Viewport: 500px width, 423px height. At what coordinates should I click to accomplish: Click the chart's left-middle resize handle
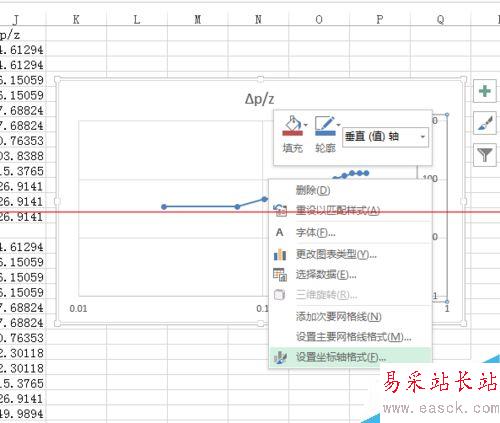pyautogui.click(x=57, y=201)
